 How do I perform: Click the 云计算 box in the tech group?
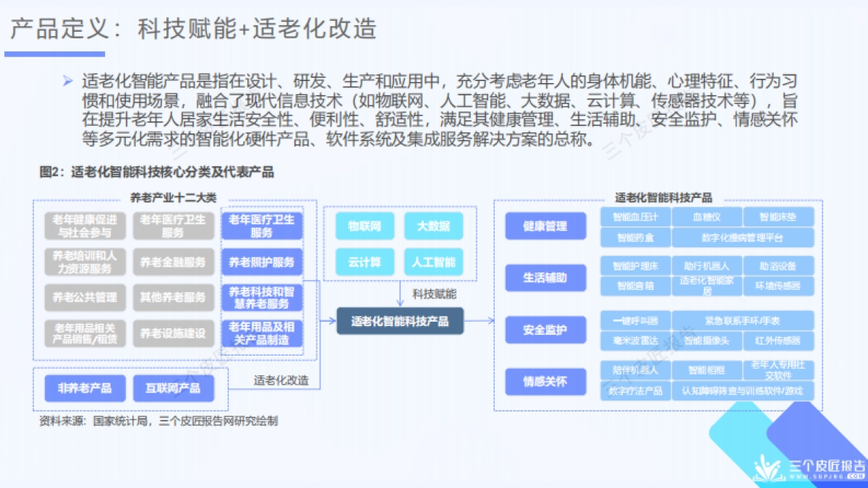[363, 262]
